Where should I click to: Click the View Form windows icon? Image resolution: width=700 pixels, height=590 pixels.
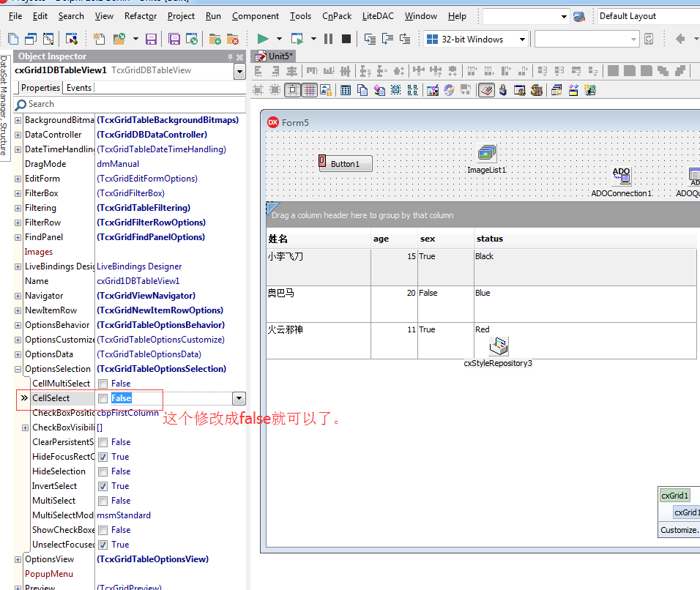click(31, 39)
